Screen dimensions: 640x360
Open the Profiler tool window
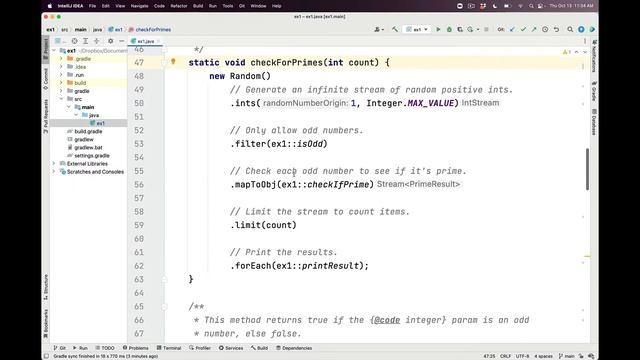pyautogui.click(x=200, y=348)
